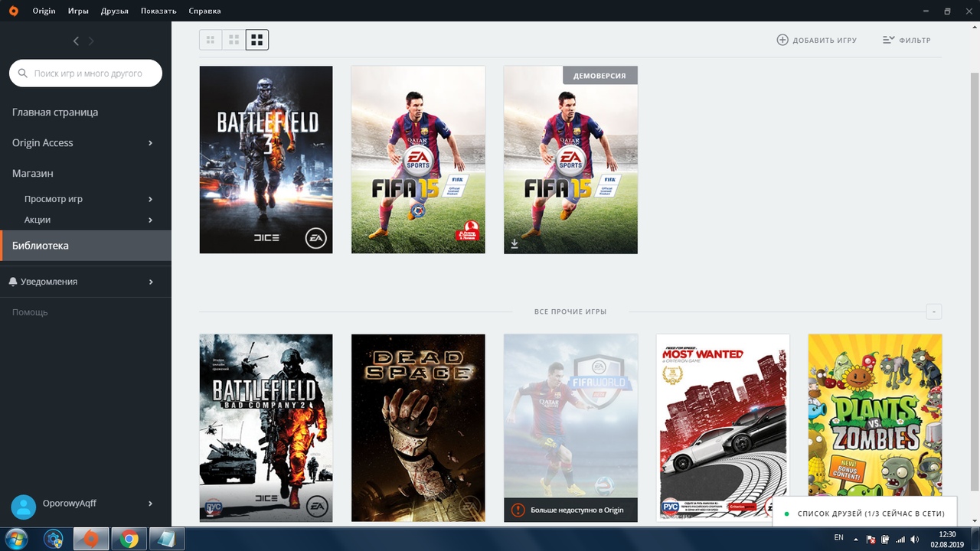The width and height of the screenshot is (980, 551).
Task: Click the EN language indicator
Action: [x=838, y=538]
